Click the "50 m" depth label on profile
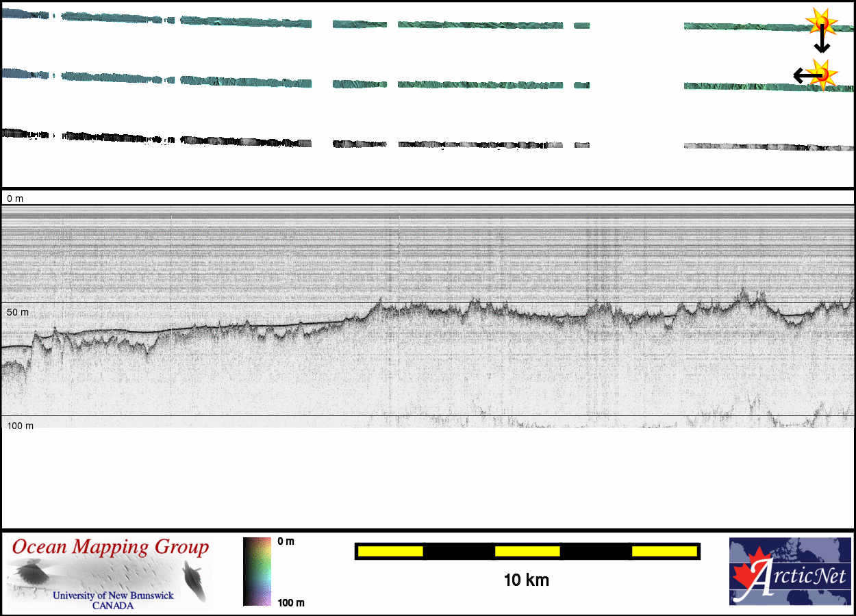 (x=18, y=312)
